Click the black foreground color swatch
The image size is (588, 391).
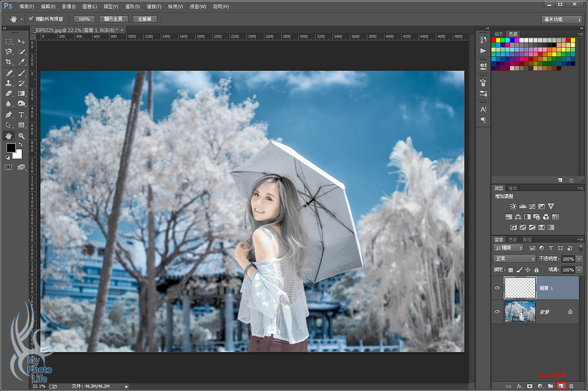11,148
